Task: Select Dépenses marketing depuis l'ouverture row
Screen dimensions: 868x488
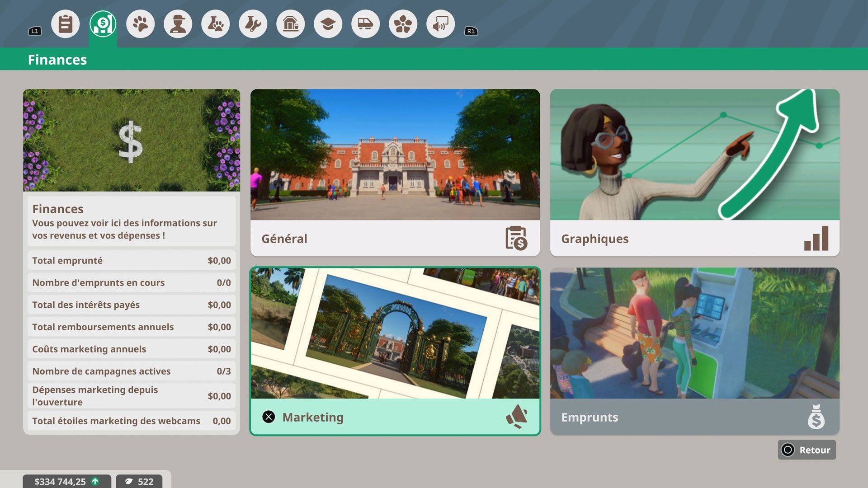Action: (x=132, y=396)
